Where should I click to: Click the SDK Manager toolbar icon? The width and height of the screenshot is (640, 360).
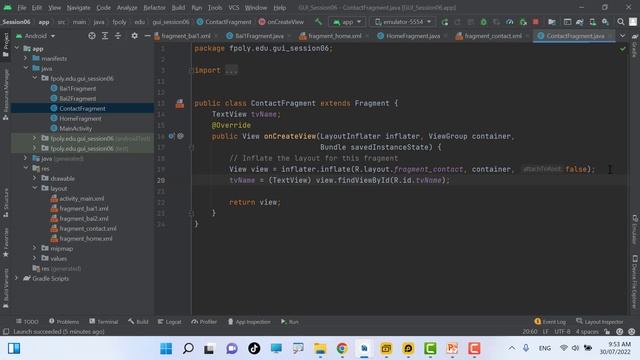coord(605,22)
